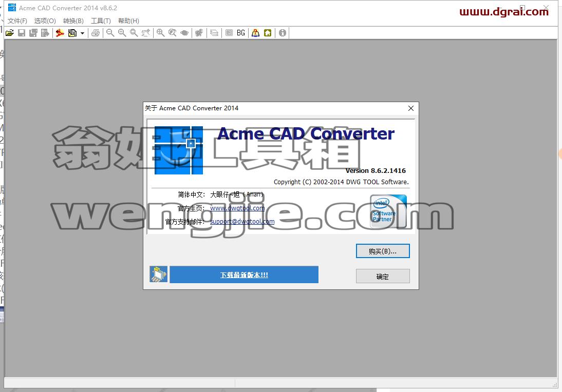Click the Print icon in the toolbar
Screen dimensions: 562x392
coord(96,33)
